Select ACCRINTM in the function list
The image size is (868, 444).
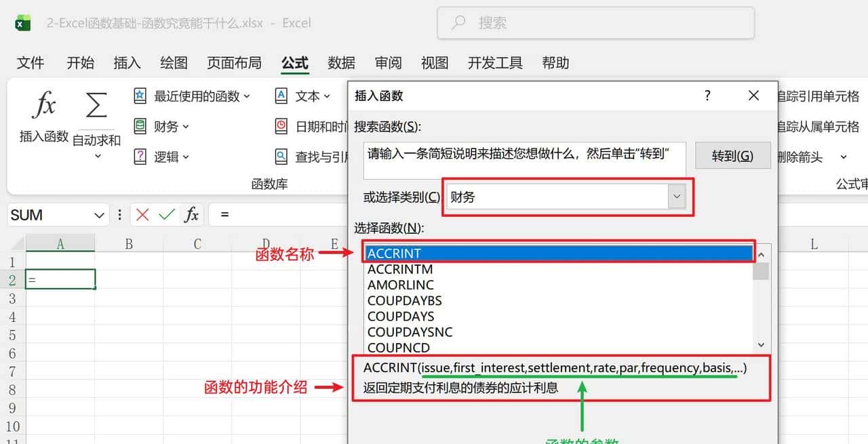tap(399, 269)
